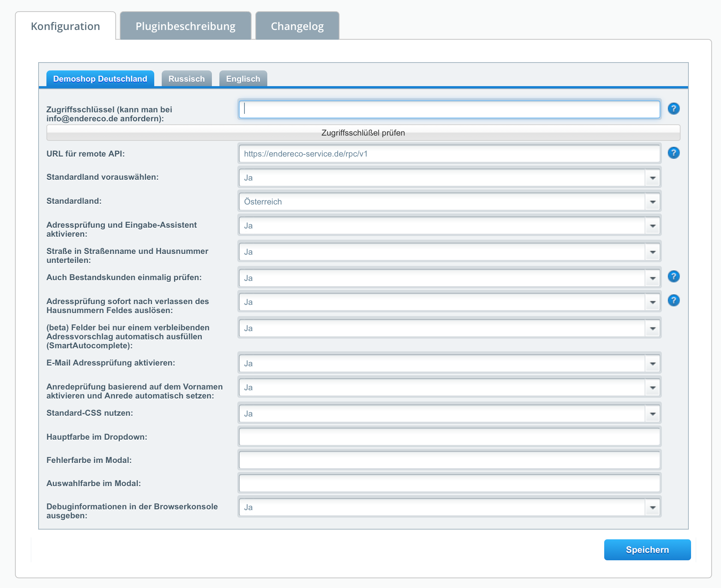Image resolution: width=721 pixels, height=588 pixels.
Task: Click Auswahlfarbe im Modal color field
Action: point(449,483)
